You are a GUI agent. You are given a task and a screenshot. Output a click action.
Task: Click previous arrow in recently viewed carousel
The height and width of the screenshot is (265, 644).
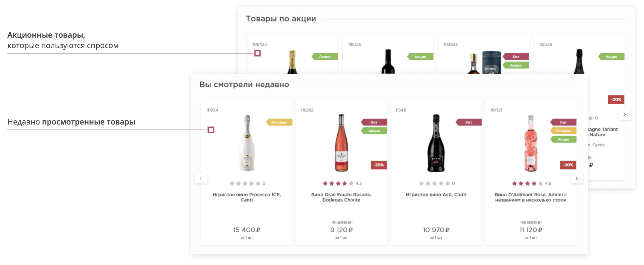point(201,178)
